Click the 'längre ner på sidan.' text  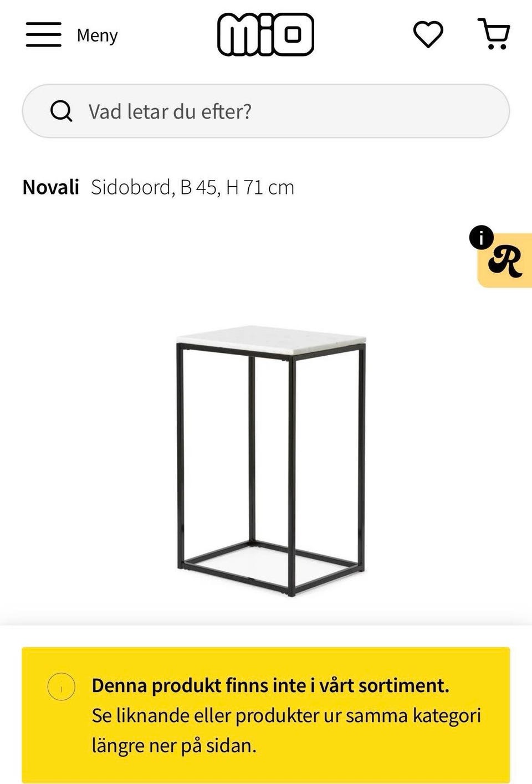[174, 745]
